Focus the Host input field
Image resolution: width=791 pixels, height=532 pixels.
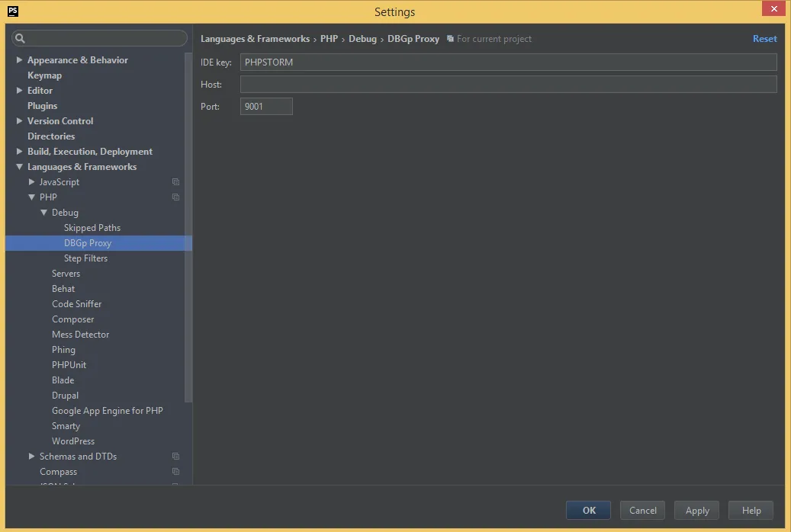pyautogui.click(x=509, y=84)
